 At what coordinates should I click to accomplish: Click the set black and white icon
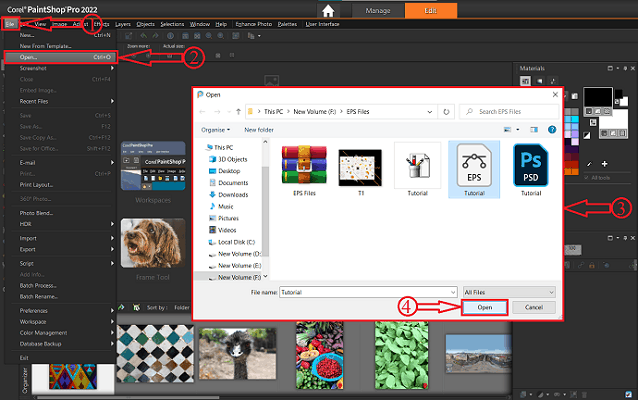[586, 135]
